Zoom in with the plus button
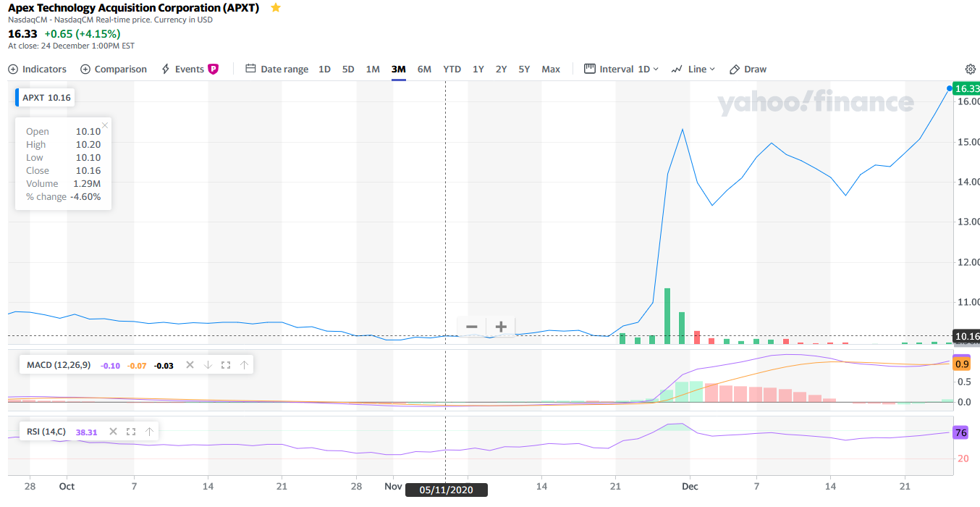This screenshot has height=507, width=980. click(500, 327)
